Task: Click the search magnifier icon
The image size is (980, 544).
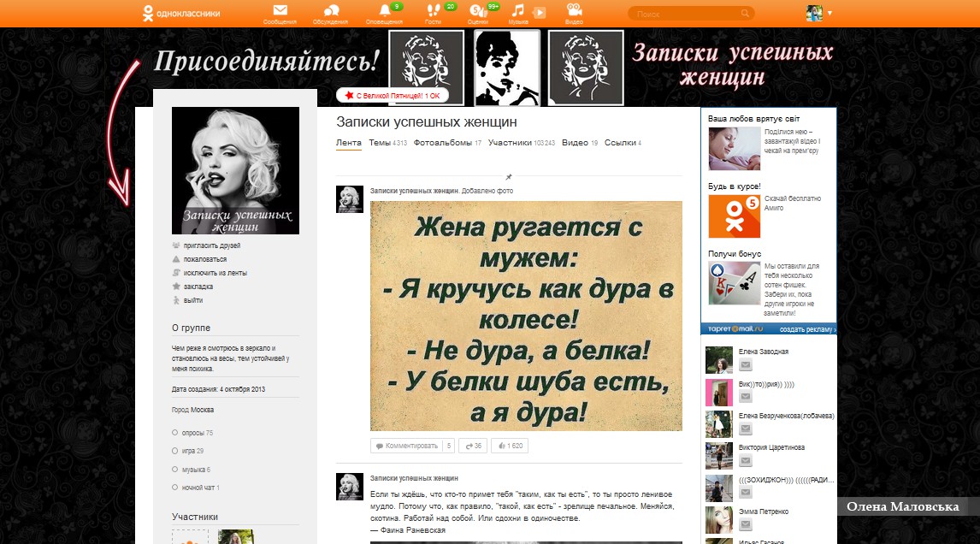Action: click(745, 13)
